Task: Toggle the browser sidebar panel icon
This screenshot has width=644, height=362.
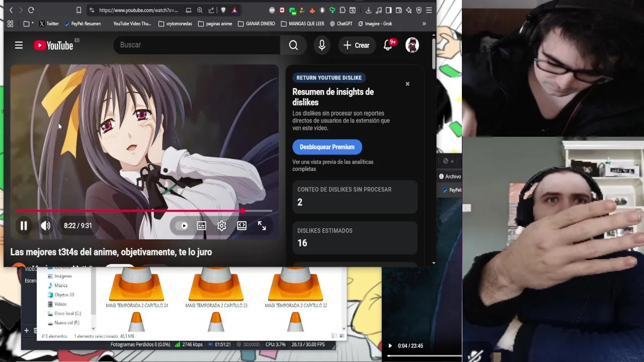Action: click(388, 10)
